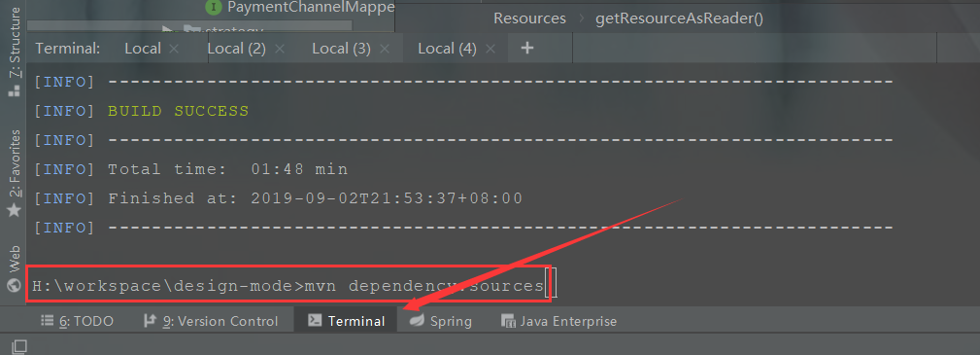
Task: Open the 6: TODO tool window
Action: pos(77,321)
